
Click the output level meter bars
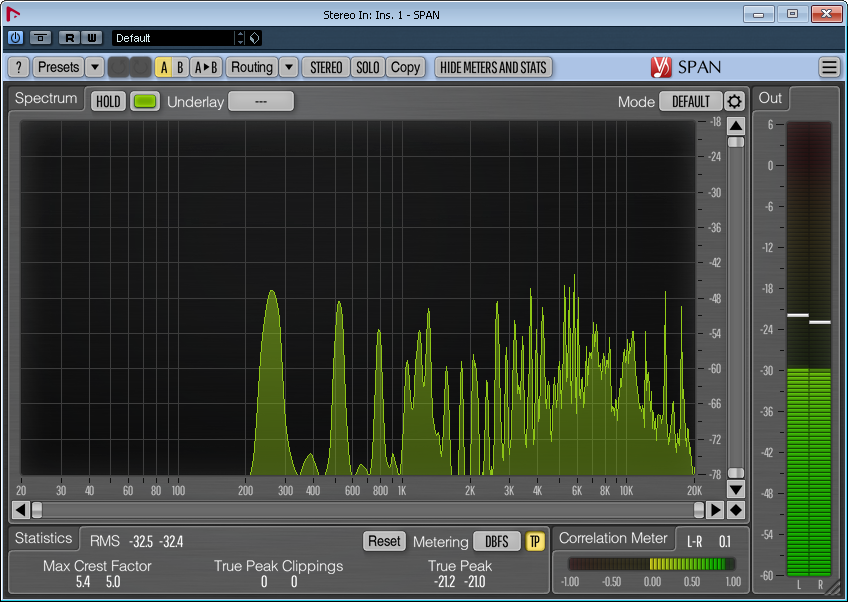pyautogui.click(x=809, y=349)
